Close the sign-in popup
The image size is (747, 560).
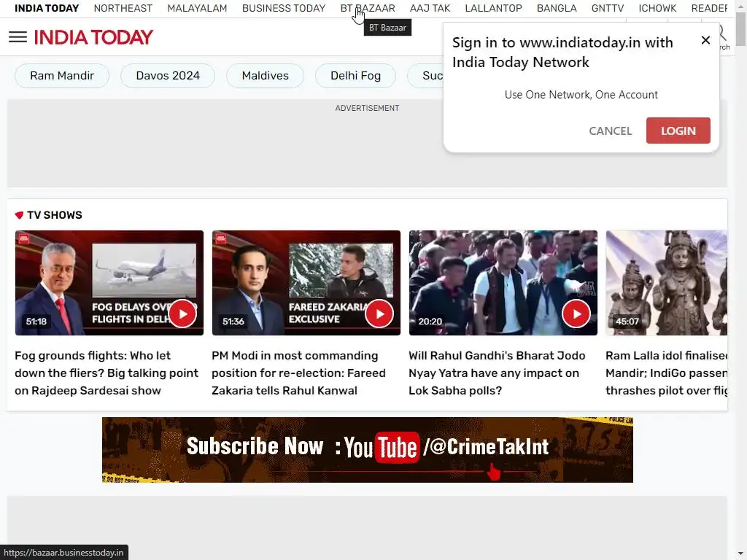705,41
